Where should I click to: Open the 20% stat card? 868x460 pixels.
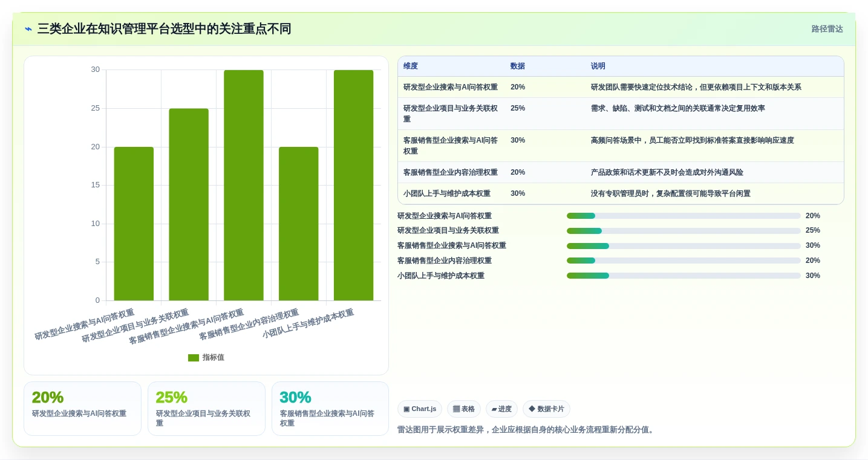(82, 409)
